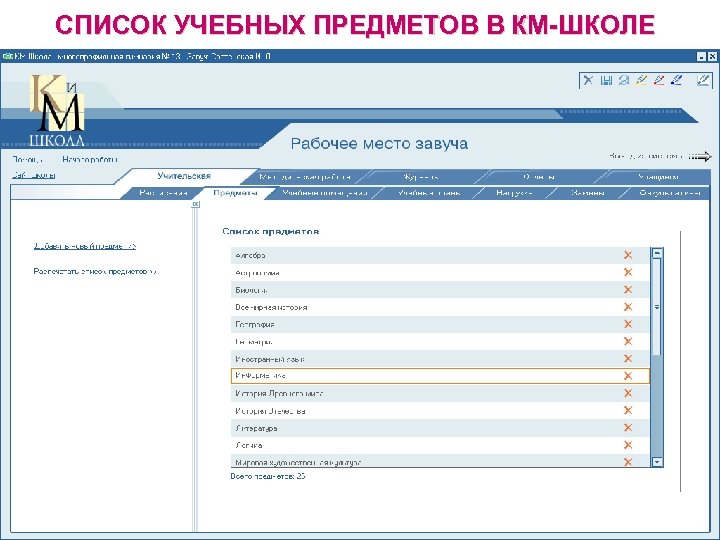The image size is (720, 540).
Task: Switch to the Нагрузка sub-tab
Action: pos(514,193)
